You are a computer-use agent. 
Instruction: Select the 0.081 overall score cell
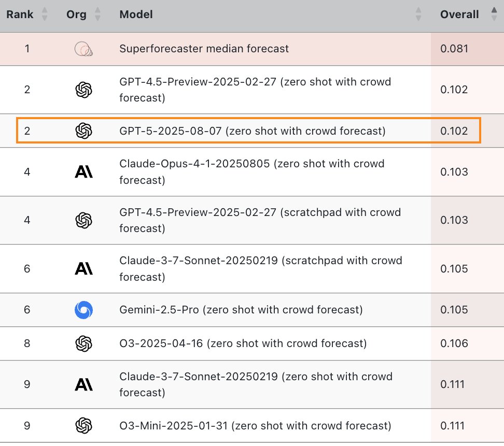pos(454,50)
